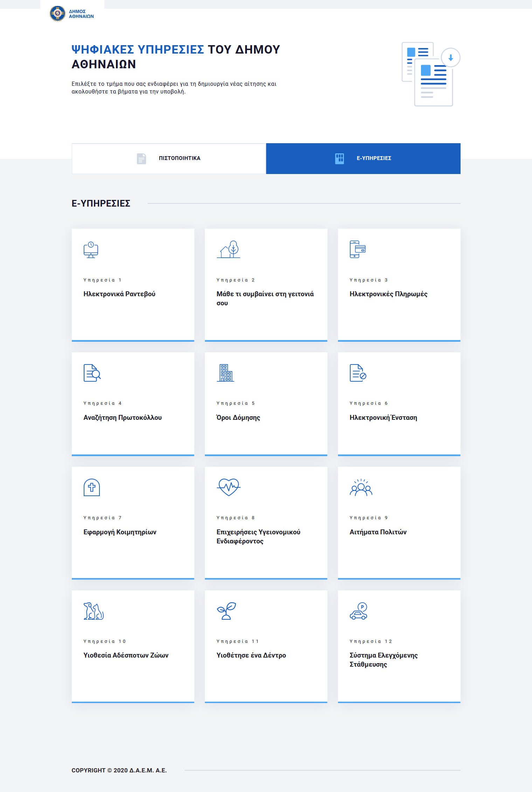Viewport: 532px width, 792px height.
Task: Click the document magnifier protocol search icon
Action: 92,373
